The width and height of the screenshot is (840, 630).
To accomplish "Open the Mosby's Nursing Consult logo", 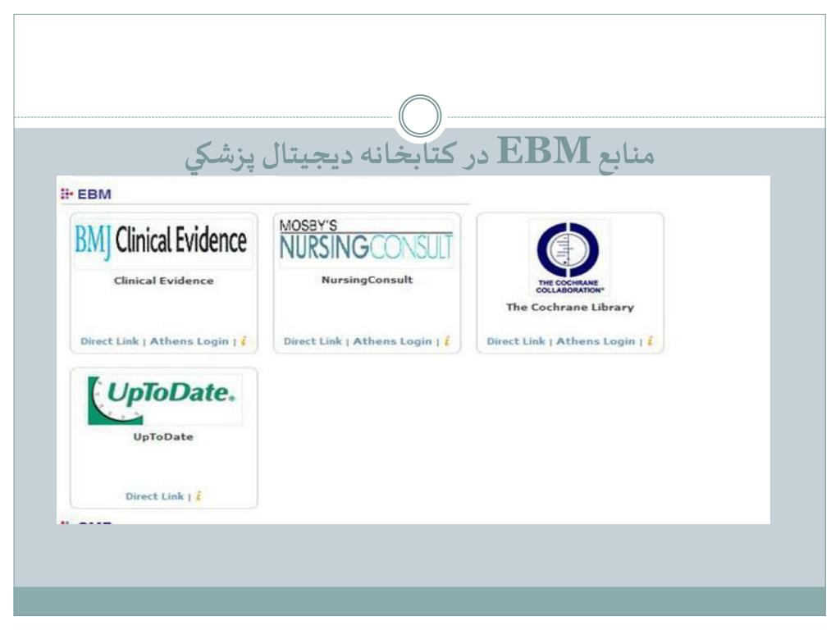I will tap(367, 241).
